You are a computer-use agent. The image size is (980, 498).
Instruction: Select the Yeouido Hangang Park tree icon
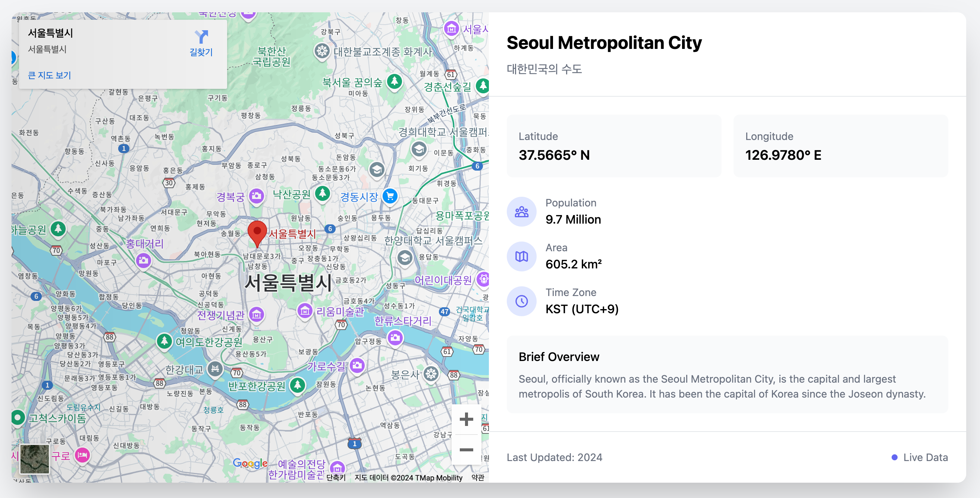tap(164, 341)
